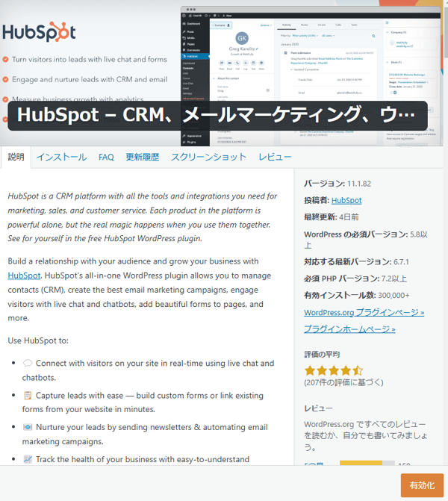Open the WordPress.org プラグインページ link
This screenshot has height=501, width=448.
pyautogui.click(x=364, y=312)
